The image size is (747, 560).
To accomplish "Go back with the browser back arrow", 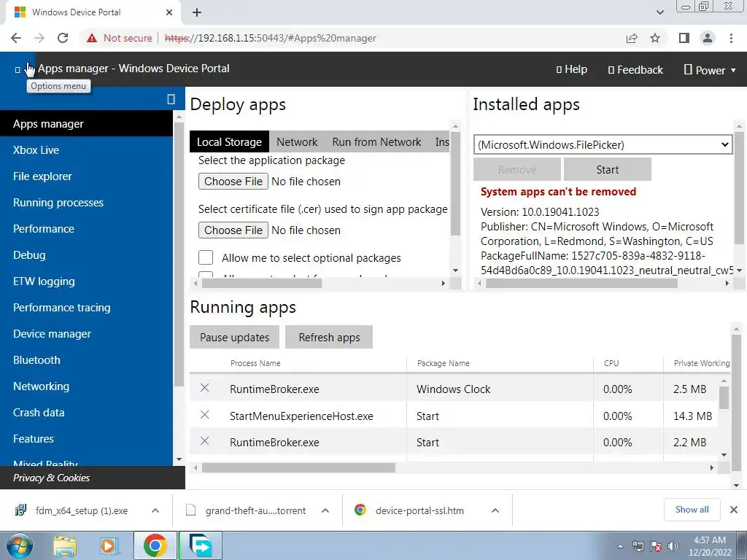I will (16, 38).
